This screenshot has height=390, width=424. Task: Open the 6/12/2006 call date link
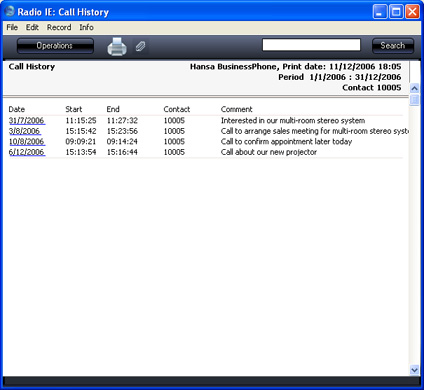pos(27,152)
